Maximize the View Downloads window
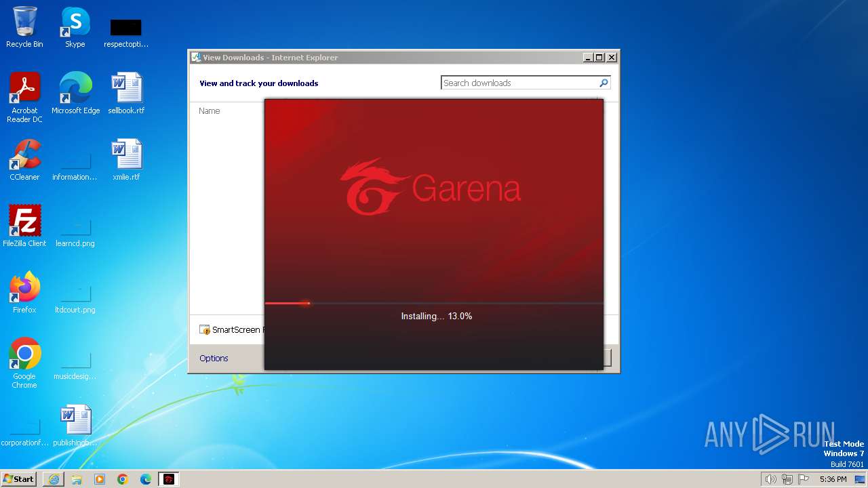868x488 pixels. point(599,58)
